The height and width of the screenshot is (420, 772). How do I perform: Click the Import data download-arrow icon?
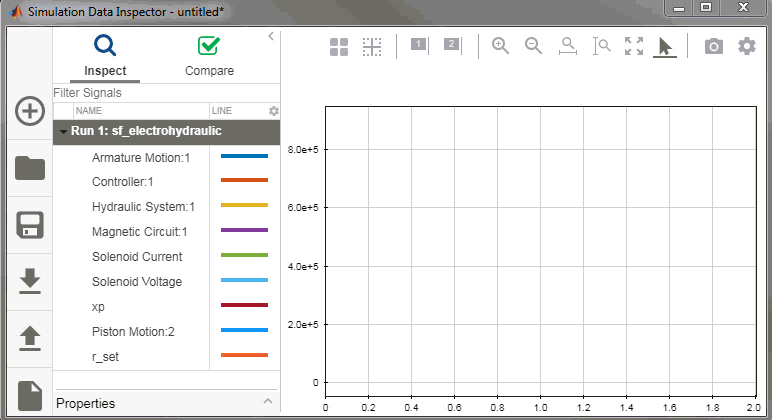tap(29, 282)
